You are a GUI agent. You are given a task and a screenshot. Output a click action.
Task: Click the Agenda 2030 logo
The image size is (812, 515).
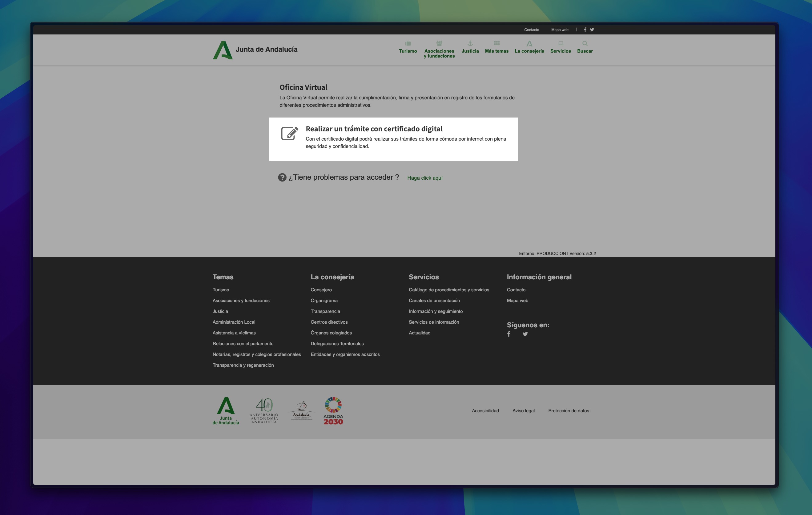click(x=333, y=410)
